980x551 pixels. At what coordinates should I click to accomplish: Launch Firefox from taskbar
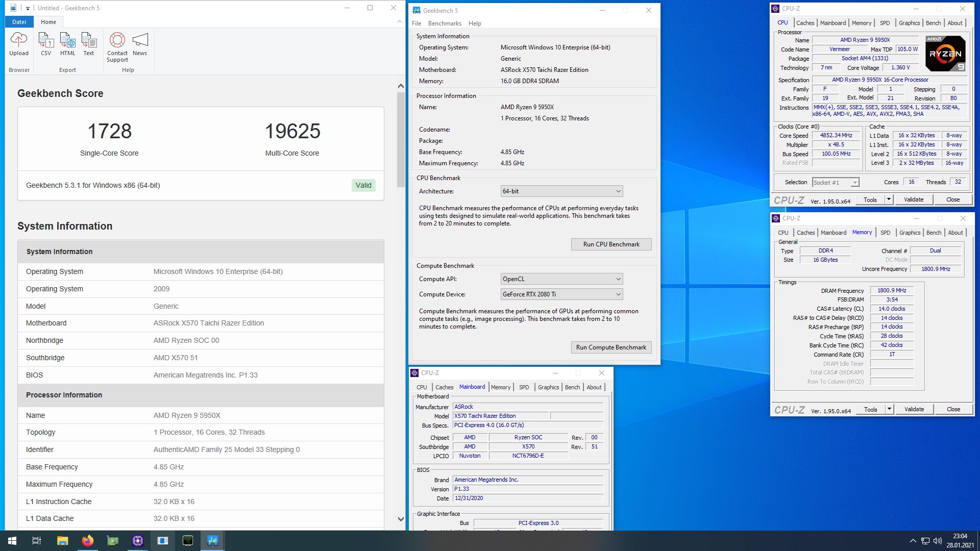tap(87, 541)
